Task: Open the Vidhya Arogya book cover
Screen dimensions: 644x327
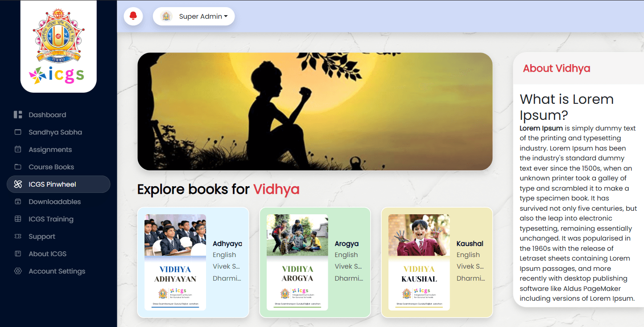Action: tap(297, 262)
